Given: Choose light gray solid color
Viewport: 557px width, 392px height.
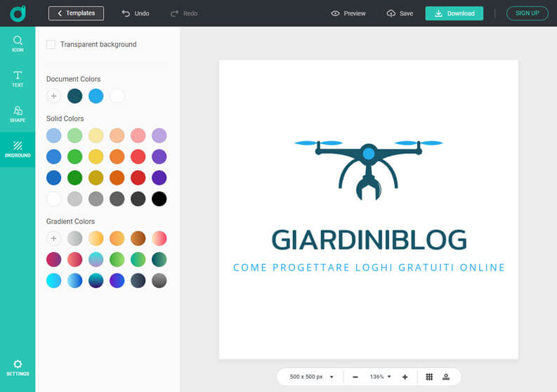Looking at the screenshot, I should pyautogui.click(x=74, y=199).
